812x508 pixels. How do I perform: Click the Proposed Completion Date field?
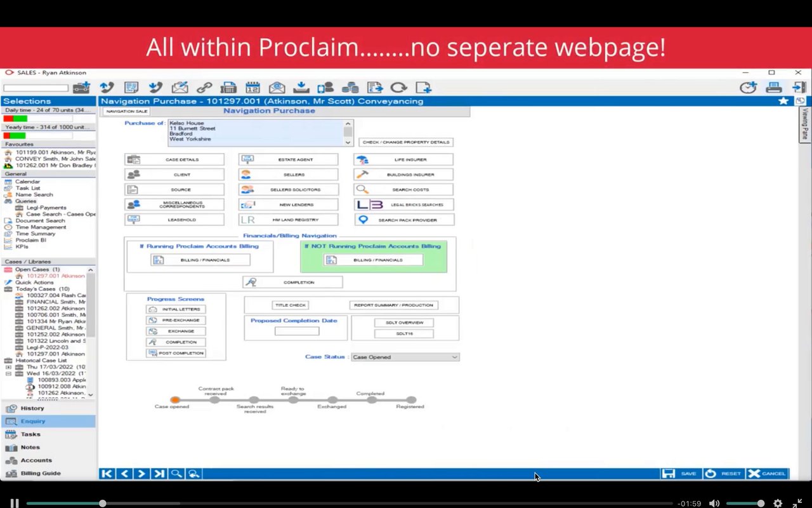click(297, 331)
